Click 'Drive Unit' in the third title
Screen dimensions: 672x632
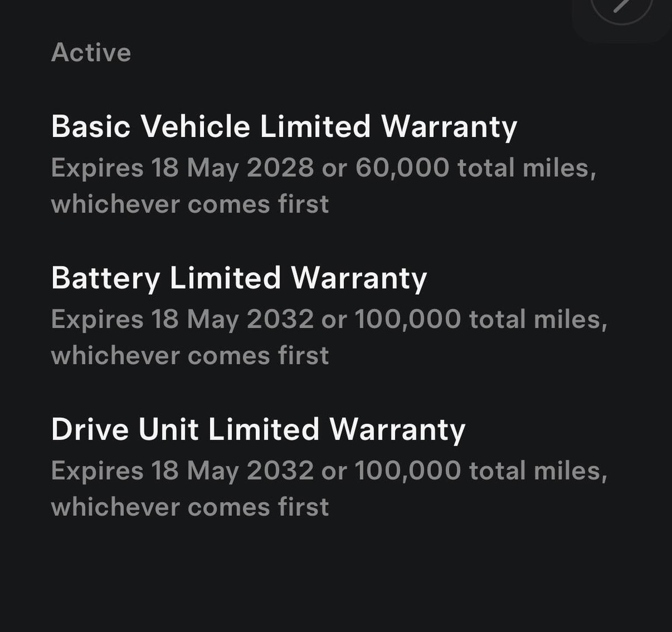click(125, 429)
